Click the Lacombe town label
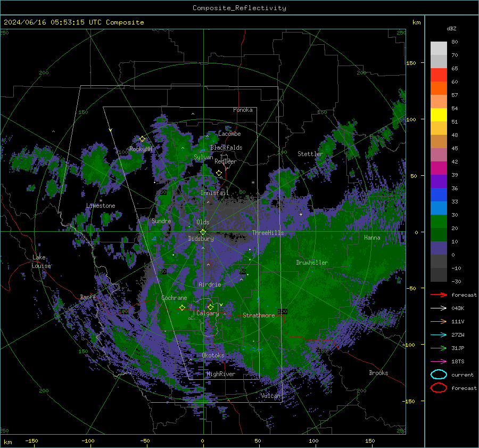The image size is (479, 448). point(229,134)
